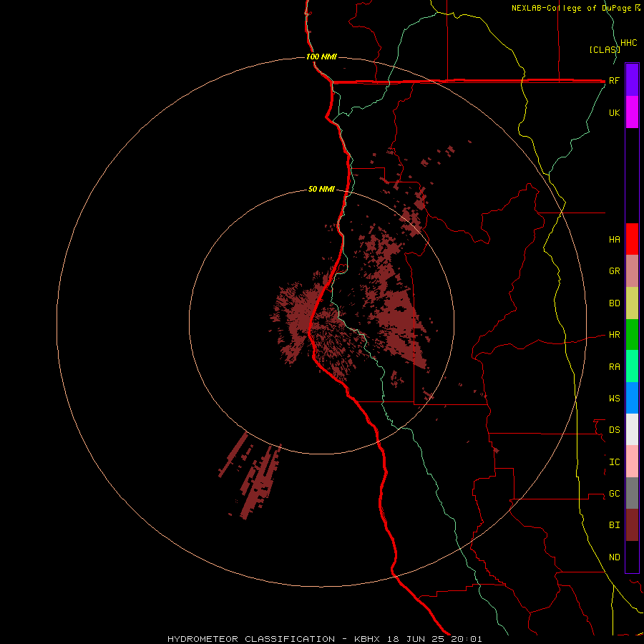Click the 100 NMI range ring label
The height and width of the screenshot is (644, 644).
tap(321, 57)
